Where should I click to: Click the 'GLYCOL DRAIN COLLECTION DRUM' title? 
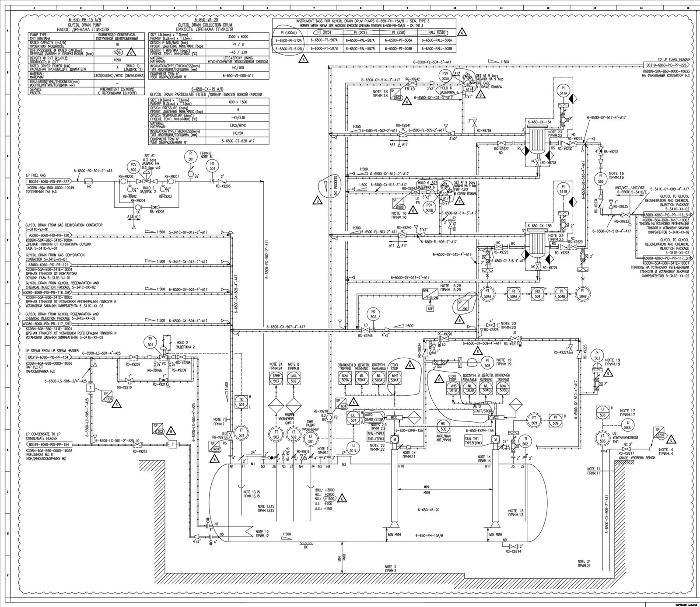pyautogui.click(x=205, y=25)
